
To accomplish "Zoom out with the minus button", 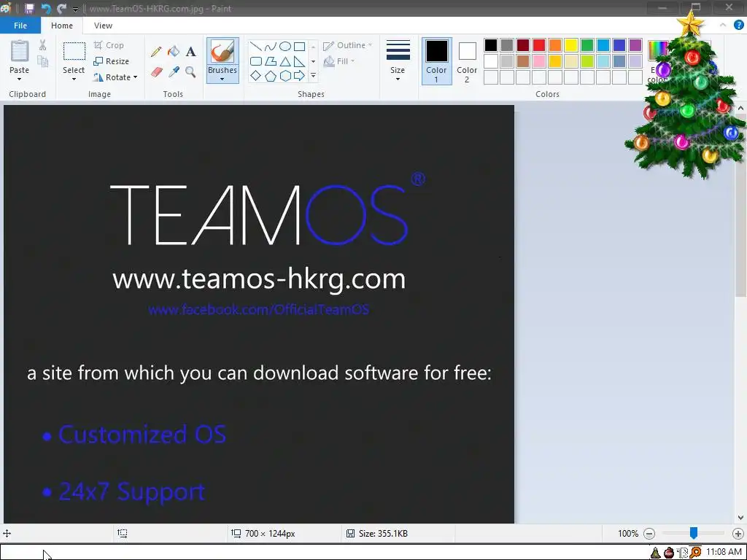I will tap(649, 533).
